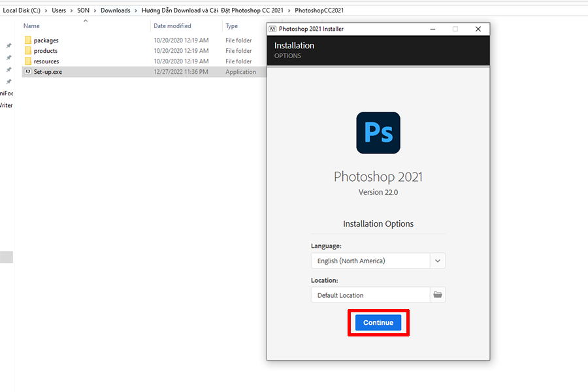Close the Photoshop 2021 Installer window
The width and height of the screenshot is (588, 392).
(x=478, y=29)
